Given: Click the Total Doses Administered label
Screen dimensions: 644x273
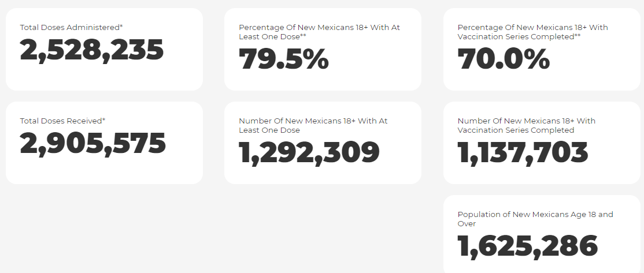Looking at the screenshot, I should (69, 27).
